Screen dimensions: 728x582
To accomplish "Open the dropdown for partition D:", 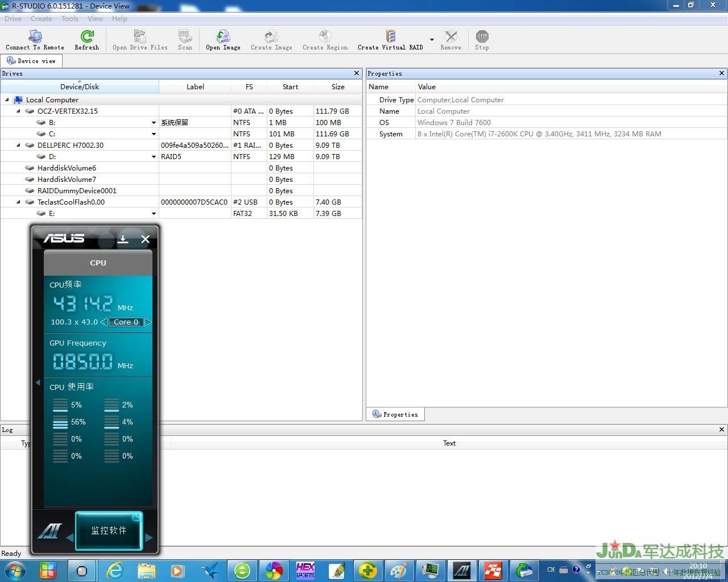I will click(154, 157).
